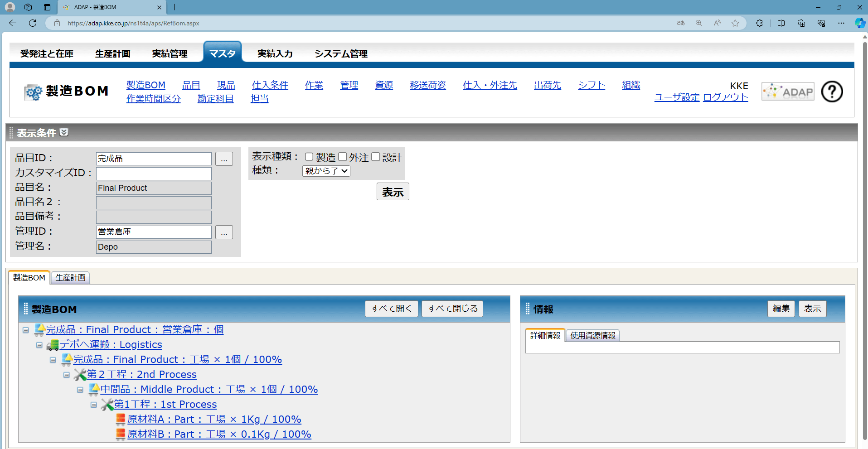868x449 pixels.
Task: Open the browse button next to 品目ID
Action: (224, 159)
